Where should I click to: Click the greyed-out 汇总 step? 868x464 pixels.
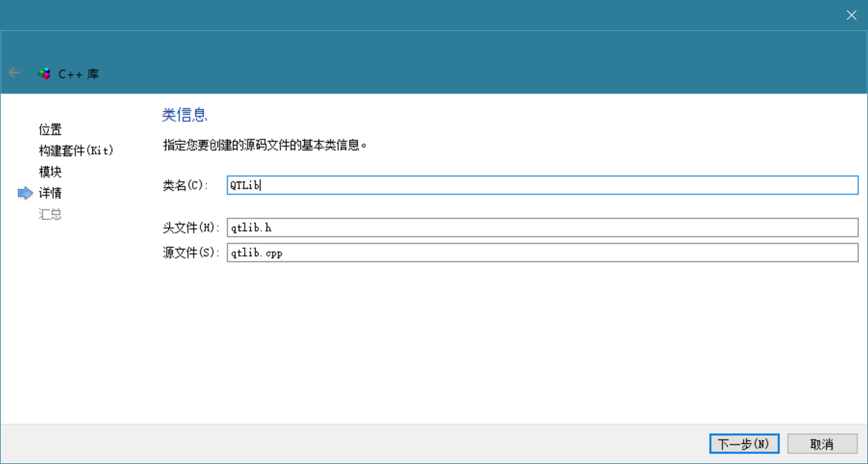pos(50,214)
